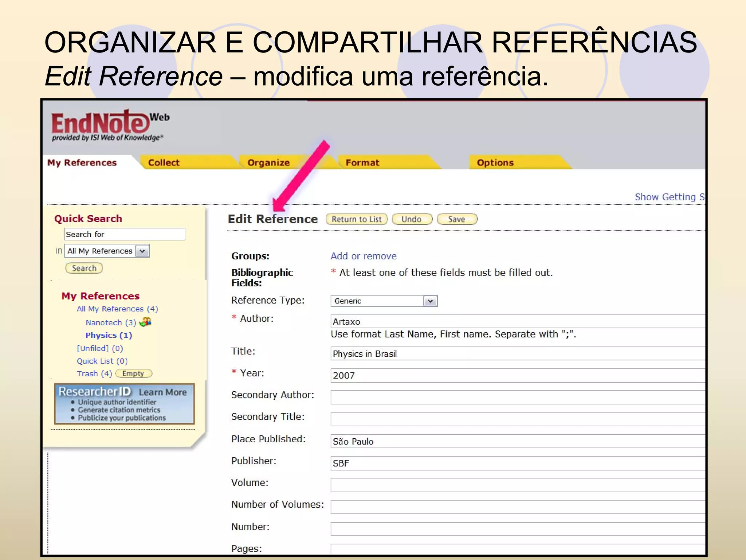Click the Place Published field with São Paulo
Viewport: 746px width, 560px height.
tap(518, 442)
